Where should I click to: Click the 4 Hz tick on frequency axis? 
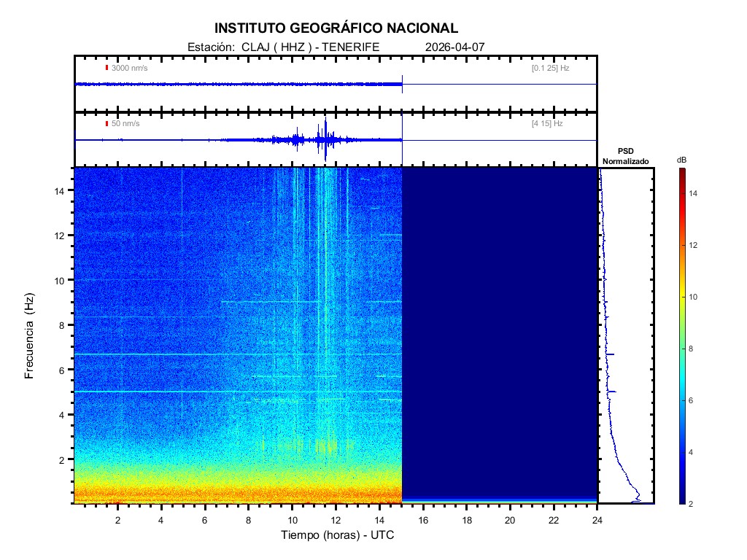click(61, 414)
